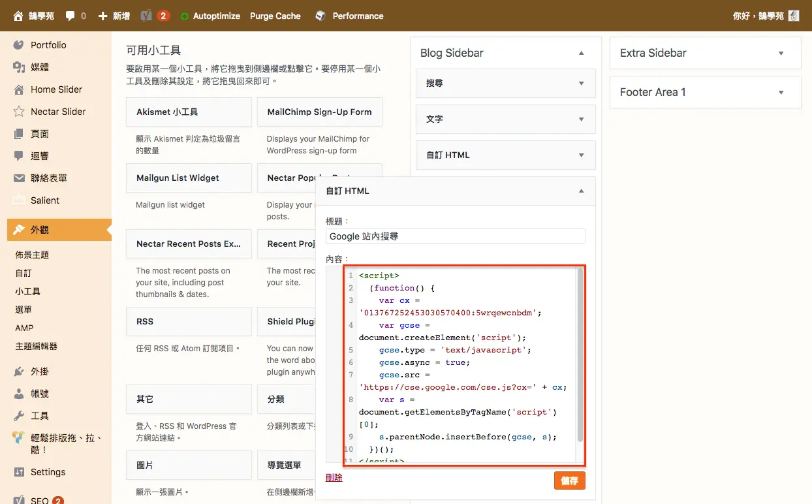Click Autoptimize text in admin bar
812x504 pixels.
tap(217, 16)
